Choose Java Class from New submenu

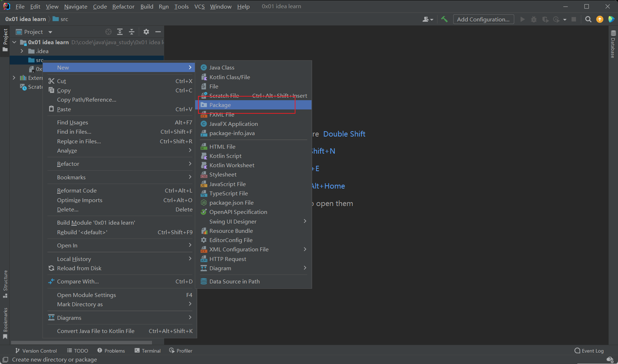253,67
